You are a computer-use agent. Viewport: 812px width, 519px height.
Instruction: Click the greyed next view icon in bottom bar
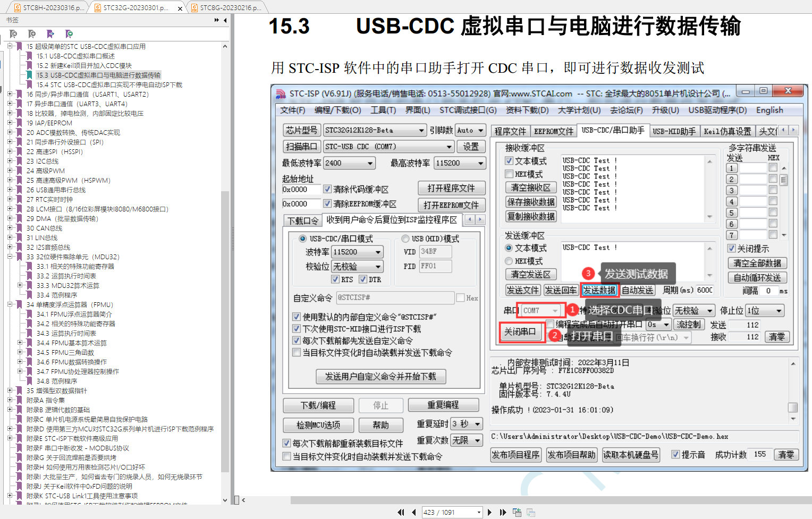pyautogui.click(x=530, y=512)
